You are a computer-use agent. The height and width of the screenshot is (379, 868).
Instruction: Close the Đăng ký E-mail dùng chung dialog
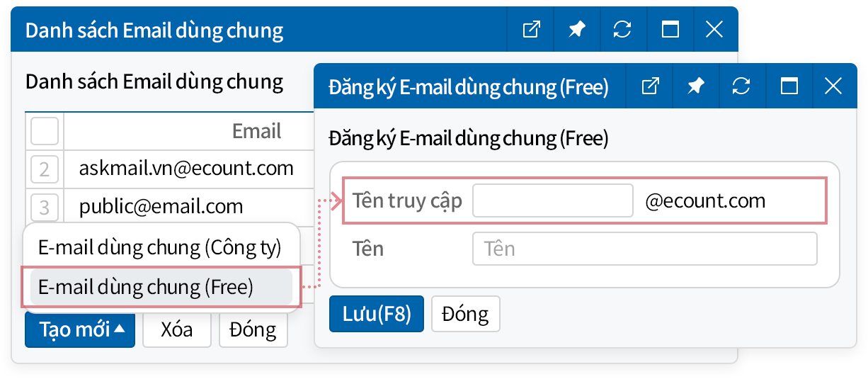(833, 86)
